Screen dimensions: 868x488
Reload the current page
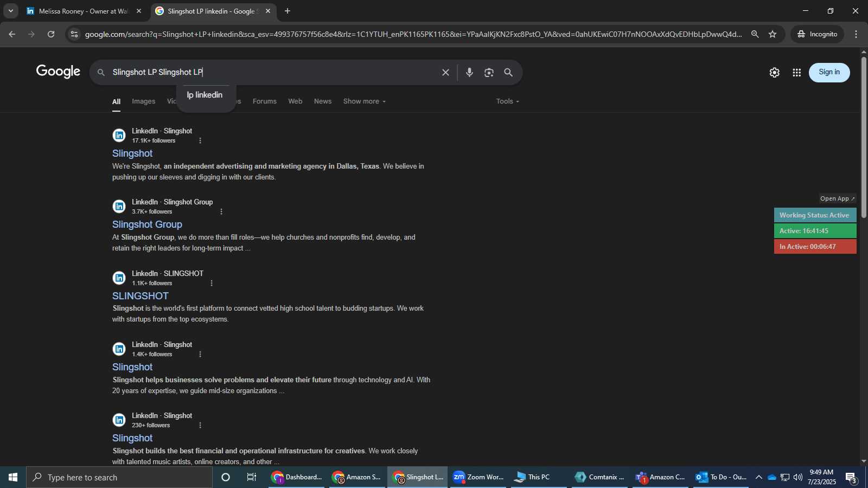point(51,34)
